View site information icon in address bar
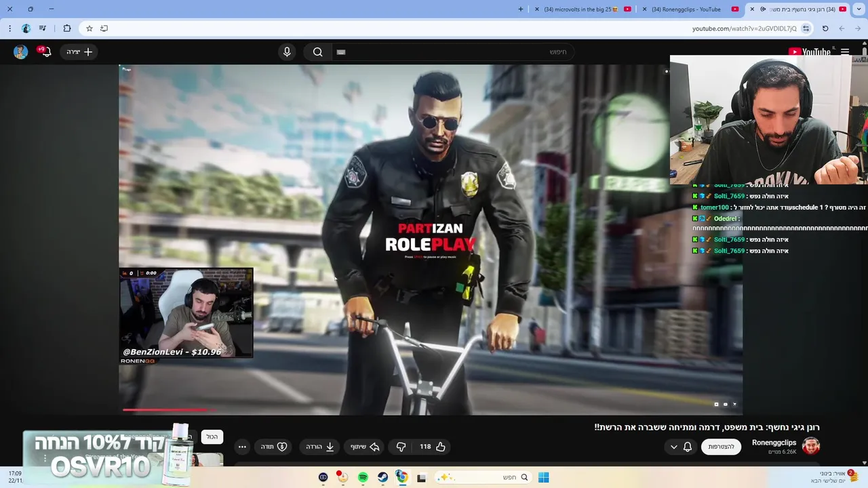The image size is (868, 488). click(x=806, y=28)
